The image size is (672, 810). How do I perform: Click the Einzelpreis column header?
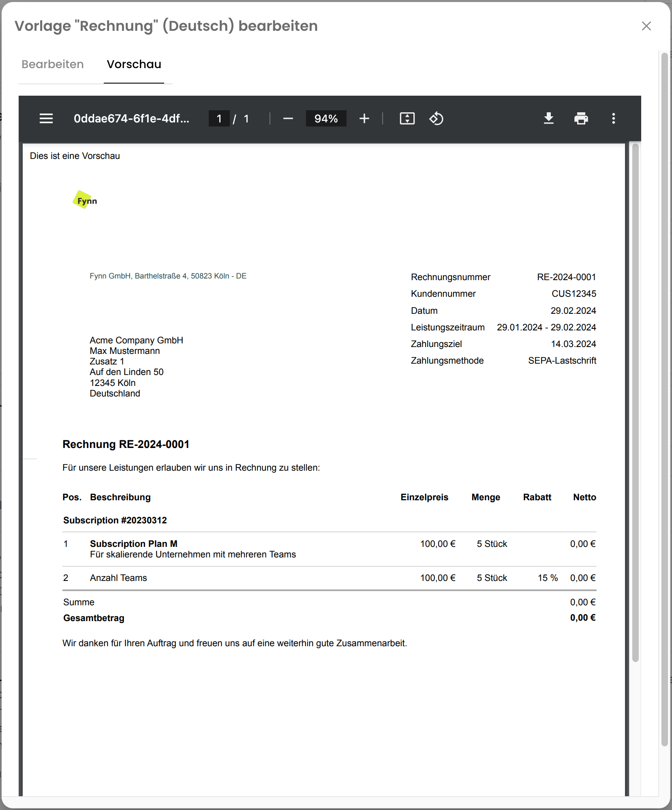424,497
